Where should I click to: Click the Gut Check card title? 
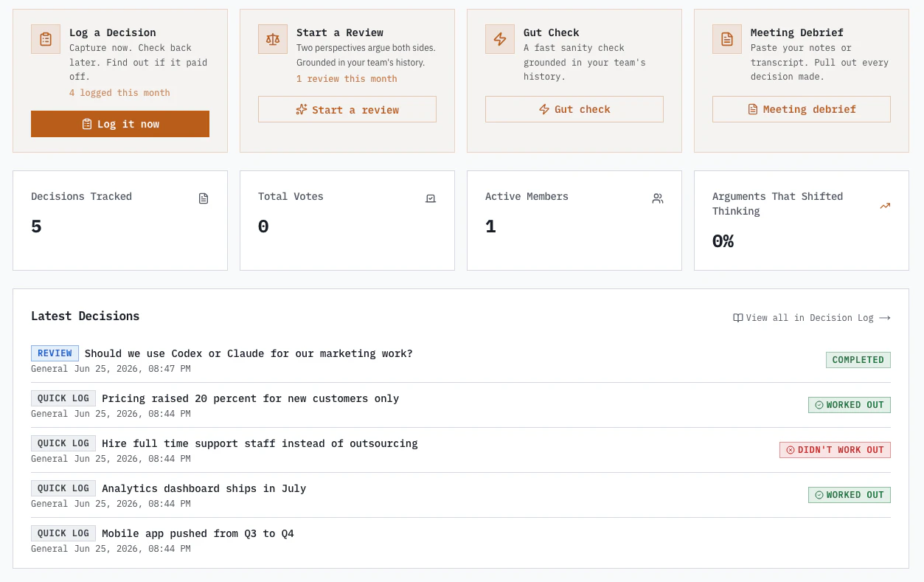pos(552,32)
